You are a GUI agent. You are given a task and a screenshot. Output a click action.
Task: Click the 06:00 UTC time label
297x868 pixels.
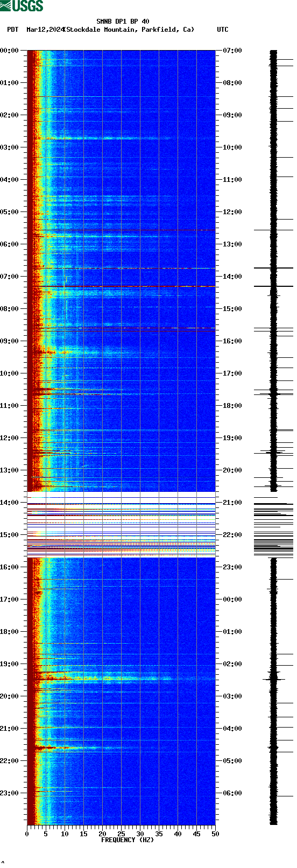point(232,793)
